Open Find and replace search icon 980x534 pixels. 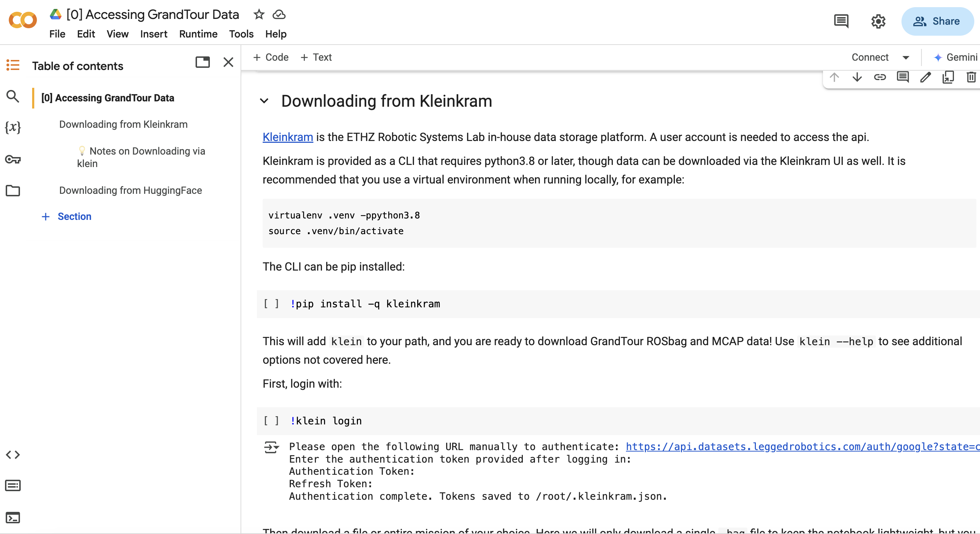click(13, 97)
